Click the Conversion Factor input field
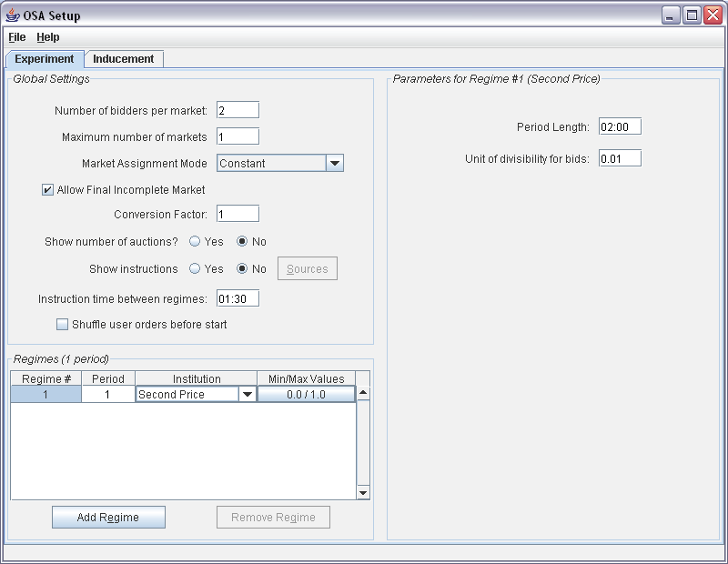728x564 pixels. [x=238, y=214]
